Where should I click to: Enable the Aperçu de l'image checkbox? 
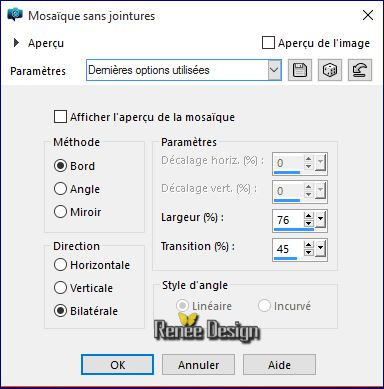[268, 43]
